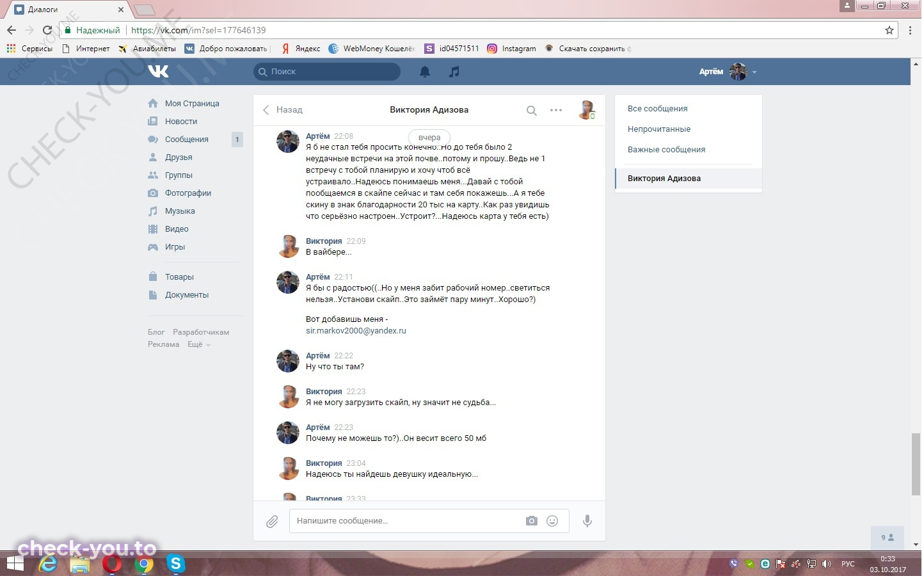Screen dimensions: 924x576
Task: Open Opera from the taskbar
Action: pos(112,564)
